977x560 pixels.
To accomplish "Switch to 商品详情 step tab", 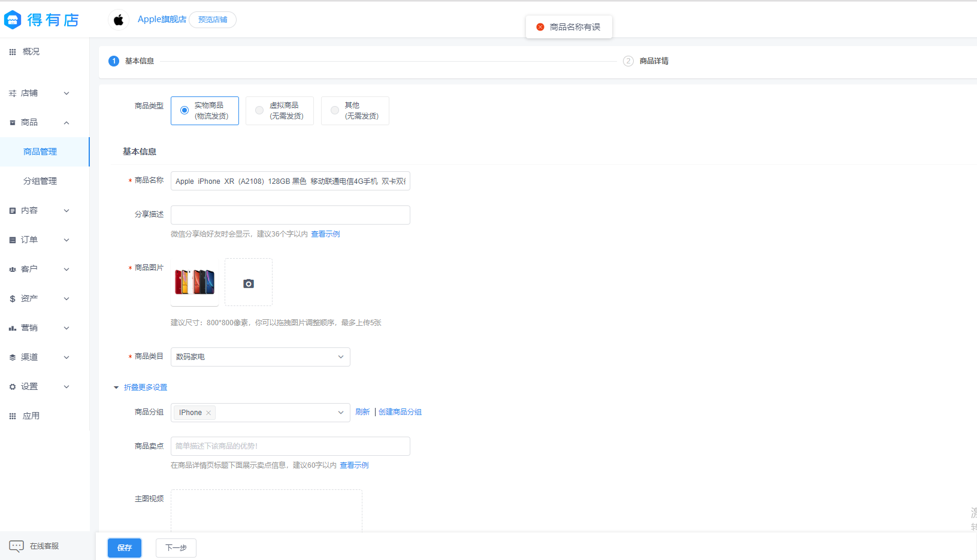I will click(x=654, y=61).
